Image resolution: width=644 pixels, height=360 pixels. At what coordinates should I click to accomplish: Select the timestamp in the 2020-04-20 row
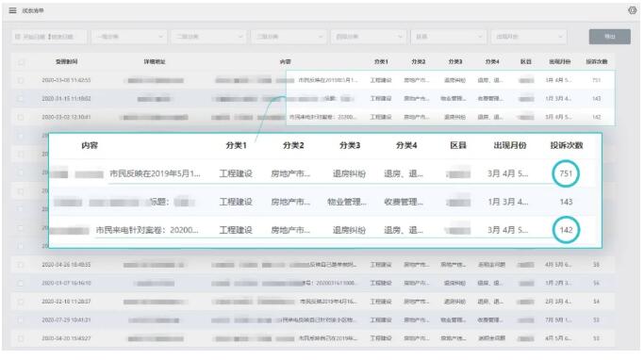pyautogui.click(x=67, y=338)
